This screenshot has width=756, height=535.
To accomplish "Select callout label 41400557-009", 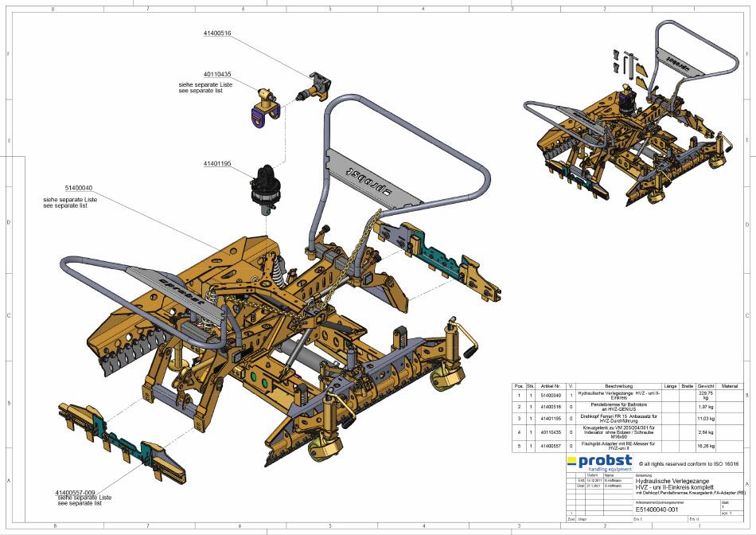I will [x=76, y=493].
